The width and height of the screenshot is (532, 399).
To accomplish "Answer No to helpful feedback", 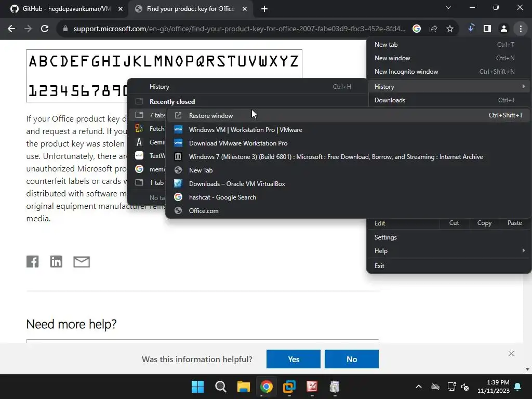I will [x=352, y=359].
